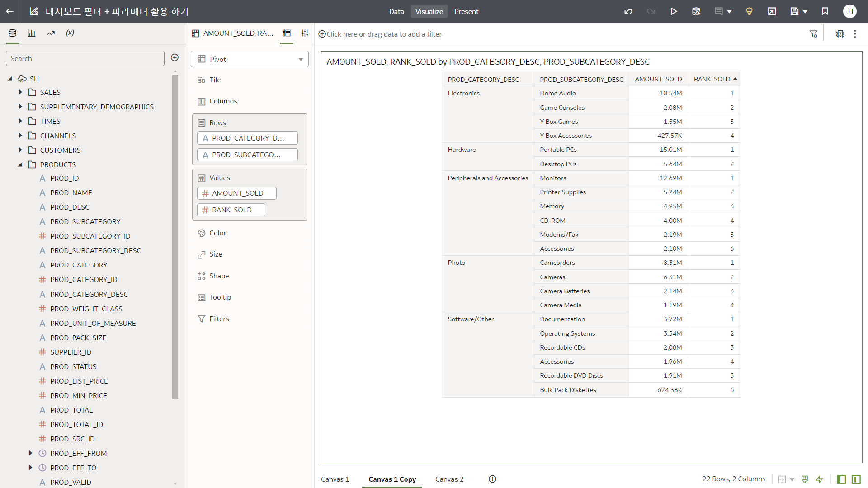The width and height of the screenshot is (868, 488).
Task: Open the Visualizations pane icon
Action: (x=32, y=33)
